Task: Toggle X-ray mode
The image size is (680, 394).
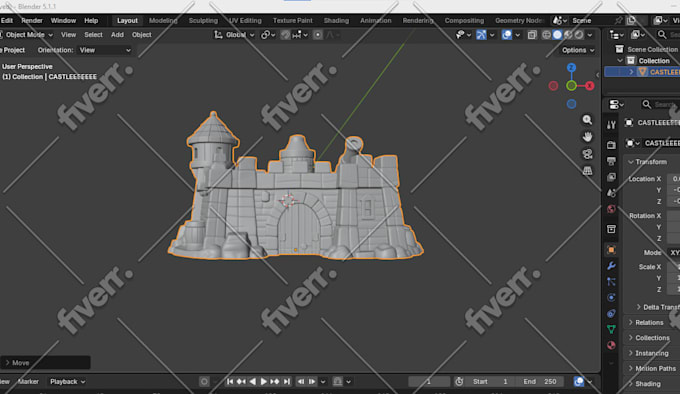Action: (532, 35)
